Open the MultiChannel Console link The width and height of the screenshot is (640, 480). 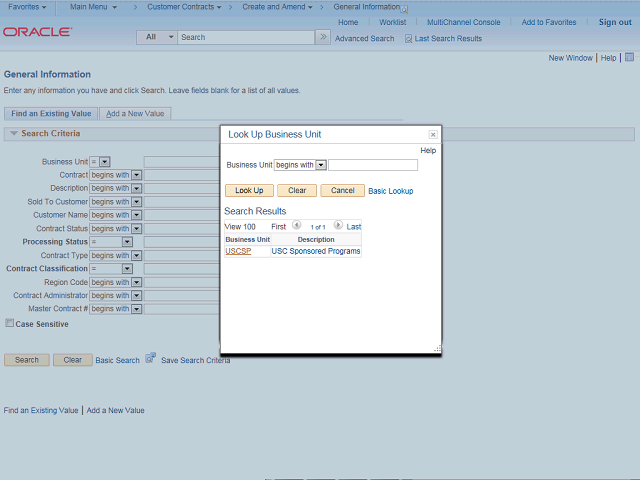coord(464,22)
